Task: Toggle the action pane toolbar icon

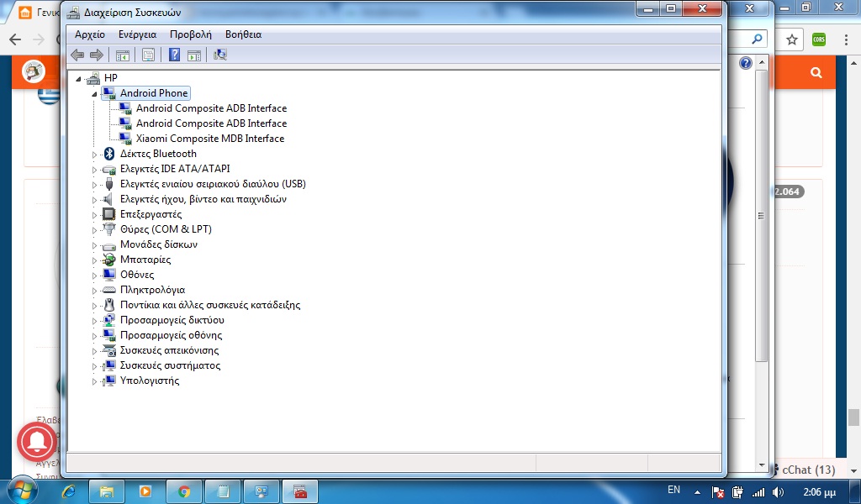Action: [x=194, y=55]
